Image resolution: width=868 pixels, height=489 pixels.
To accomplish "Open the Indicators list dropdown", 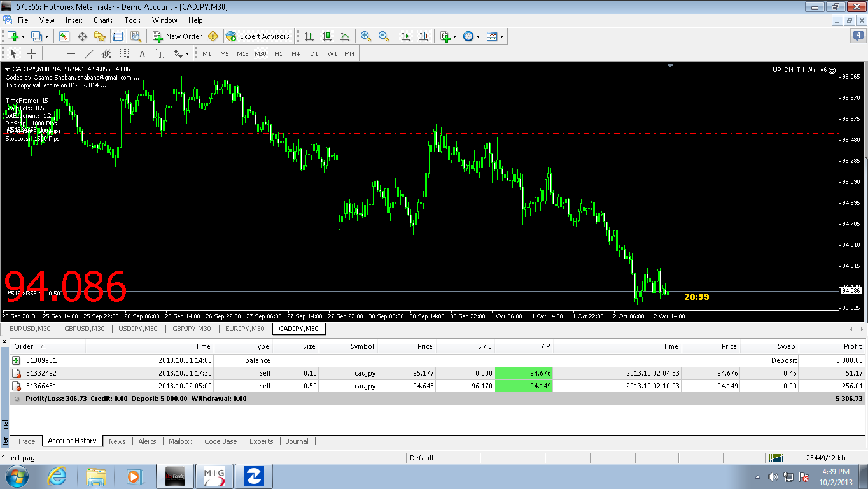I will [x=447, y=36].
